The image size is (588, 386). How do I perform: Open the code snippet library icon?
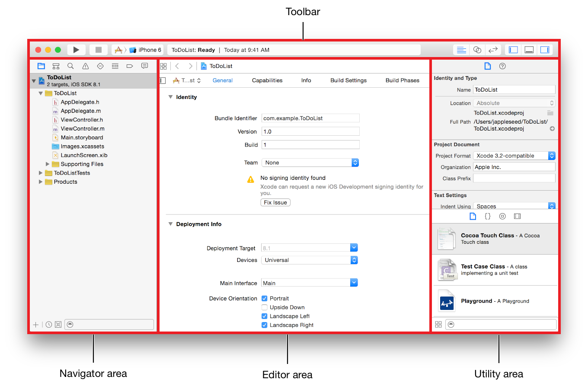487,216
